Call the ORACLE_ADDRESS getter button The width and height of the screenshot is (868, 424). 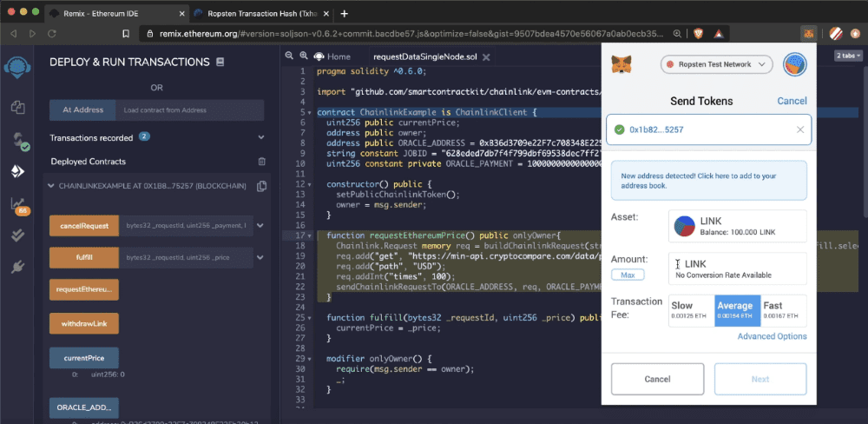coord(84,407)
